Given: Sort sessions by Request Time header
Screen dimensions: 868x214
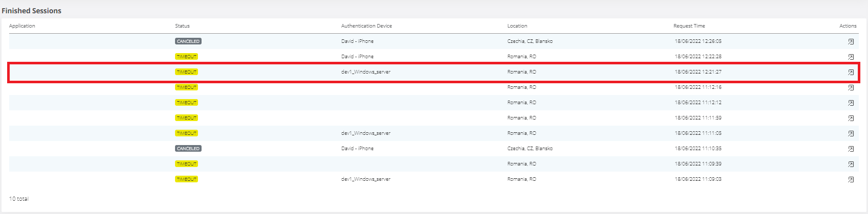Looking at the screenshot, I should tap(689, 26).
